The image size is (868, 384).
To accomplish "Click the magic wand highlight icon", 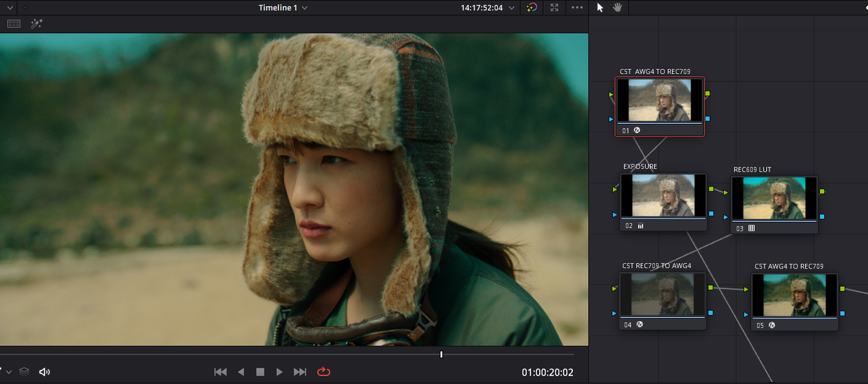I will (x=37, y=24).
